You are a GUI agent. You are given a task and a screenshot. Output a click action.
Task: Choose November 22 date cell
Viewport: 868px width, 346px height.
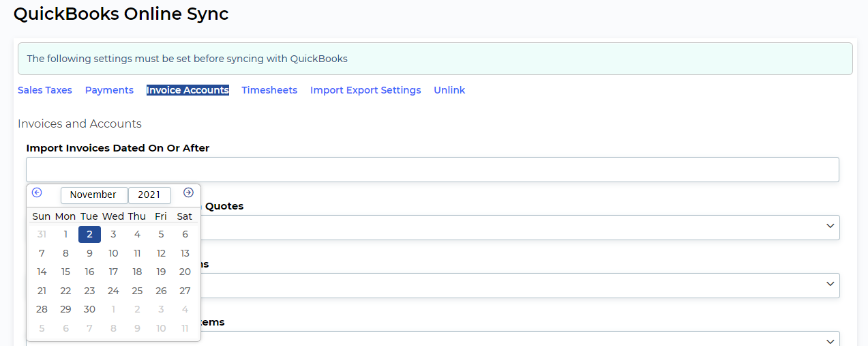tap(65, 291)
